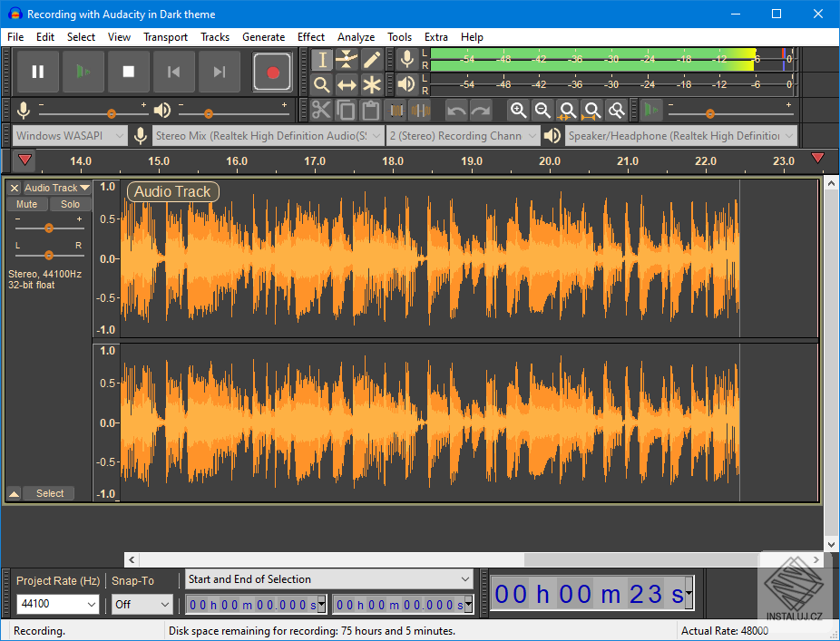Screen dimensions: 840x641
Task: Solo the Audio Track
Action: click(70, 204)
